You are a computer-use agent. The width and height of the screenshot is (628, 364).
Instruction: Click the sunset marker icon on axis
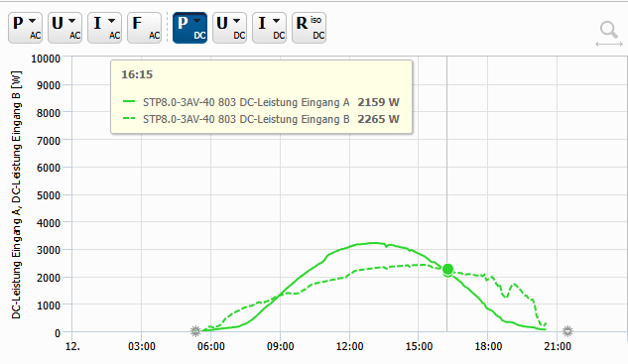567,331
